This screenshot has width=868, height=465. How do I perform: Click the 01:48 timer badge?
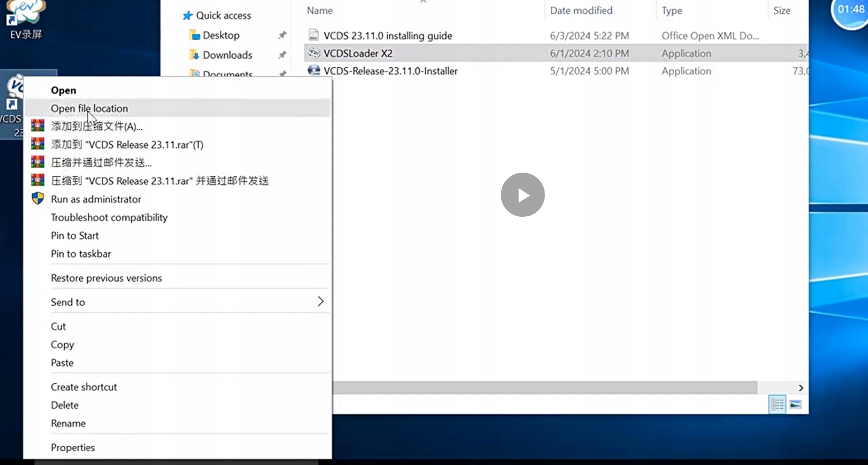click(x=850, y=10)
